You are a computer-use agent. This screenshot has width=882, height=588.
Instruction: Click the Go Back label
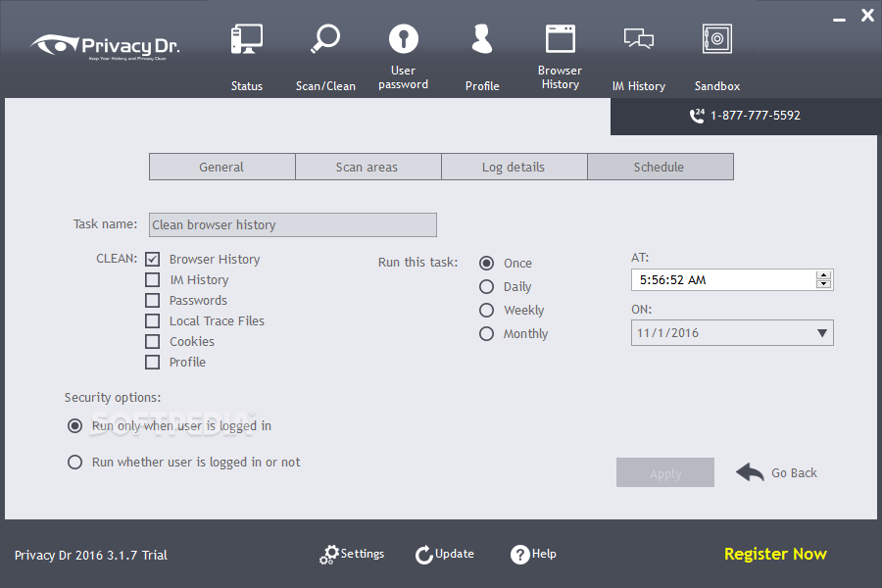pos(794,472)
